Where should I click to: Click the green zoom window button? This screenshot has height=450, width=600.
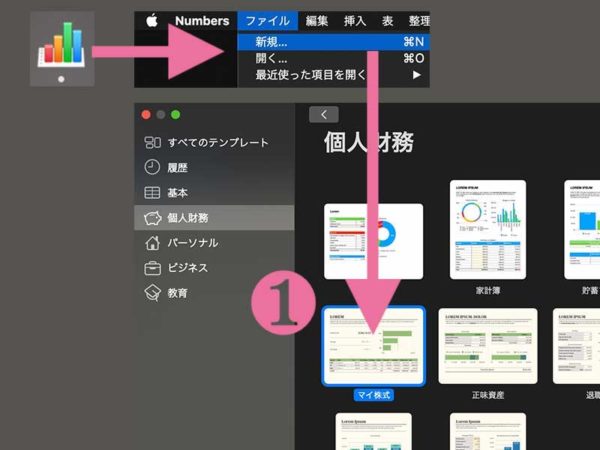click(176, 114)
